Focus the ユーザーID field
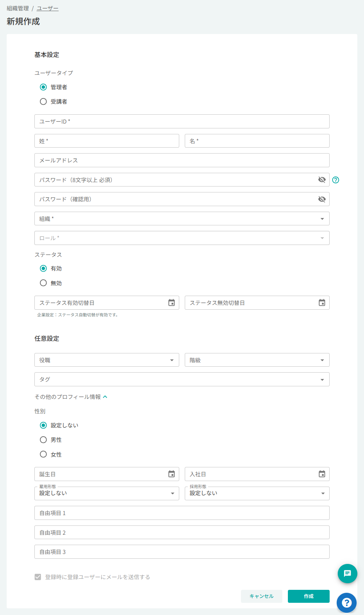 (182, 121)
